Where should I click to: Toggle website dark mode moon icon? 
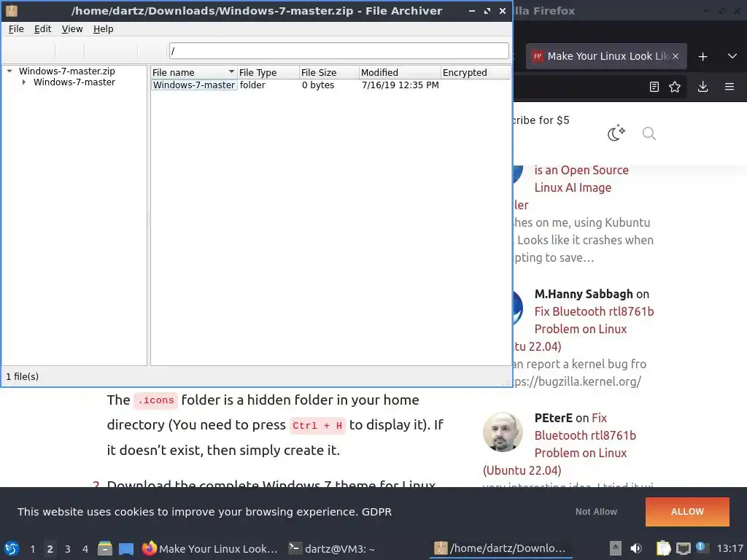[x=616, y=133]
